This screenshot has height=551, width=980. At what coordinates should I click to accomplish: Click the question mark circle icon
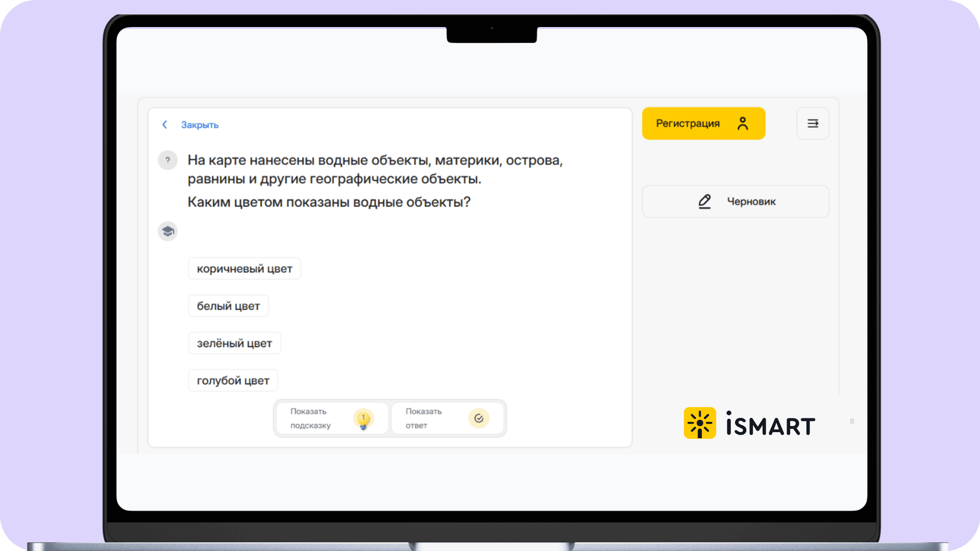coord(167,160)
